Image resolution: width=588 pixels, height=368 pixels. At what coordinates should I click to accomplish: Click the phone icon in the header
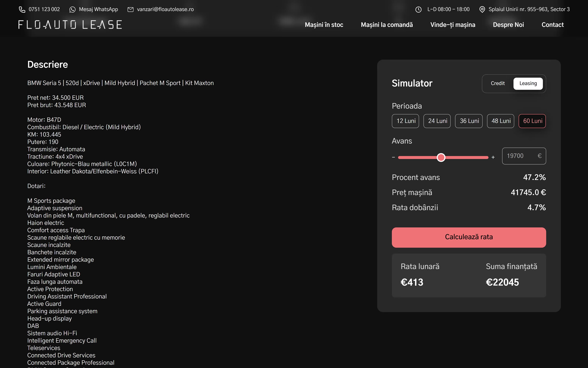tap(22, 10)
